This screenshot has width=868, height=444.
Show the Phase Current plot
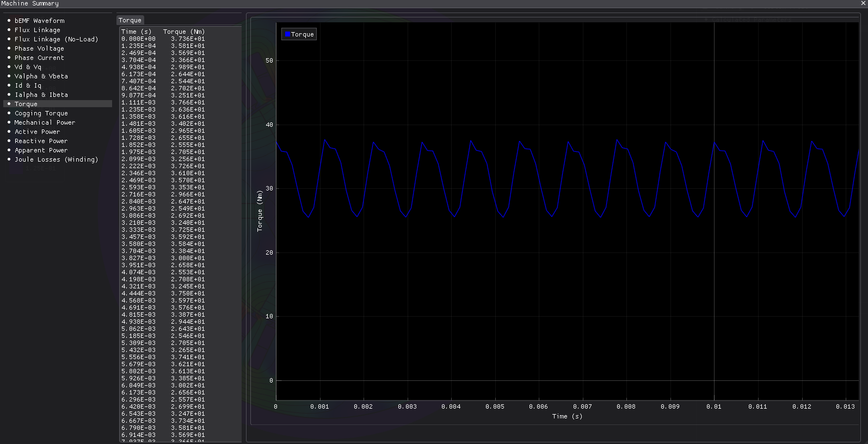click(39, 58)
